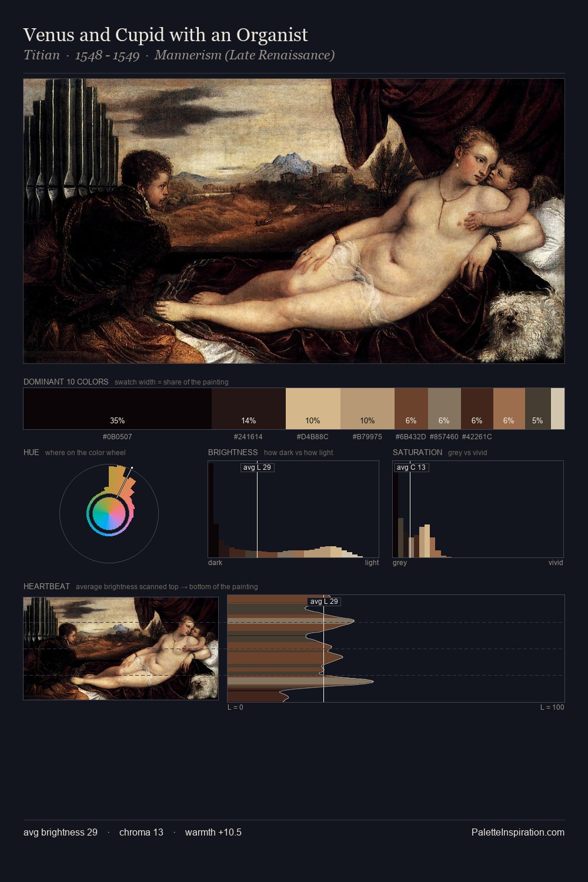
Task: Pick the deep brown swatch above #42261C
Action: pos(477,409)
